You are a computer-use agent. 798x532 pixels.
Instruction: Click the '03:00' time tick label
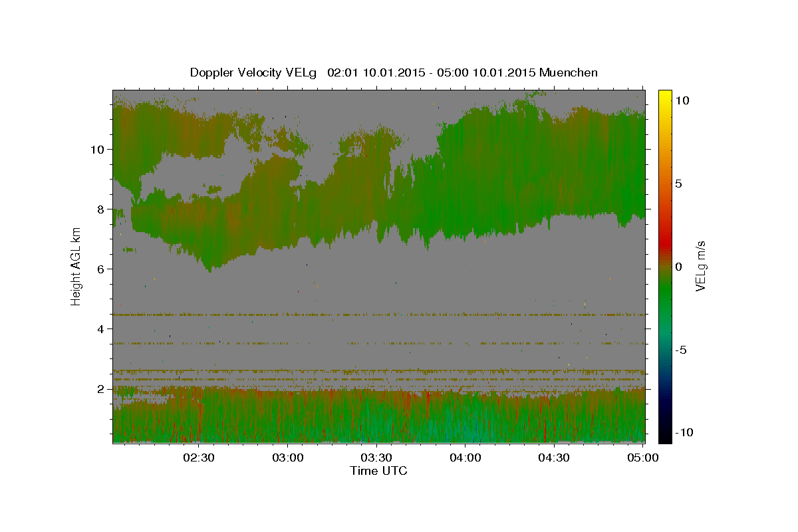pyautogui.click(x=289, y=458)
